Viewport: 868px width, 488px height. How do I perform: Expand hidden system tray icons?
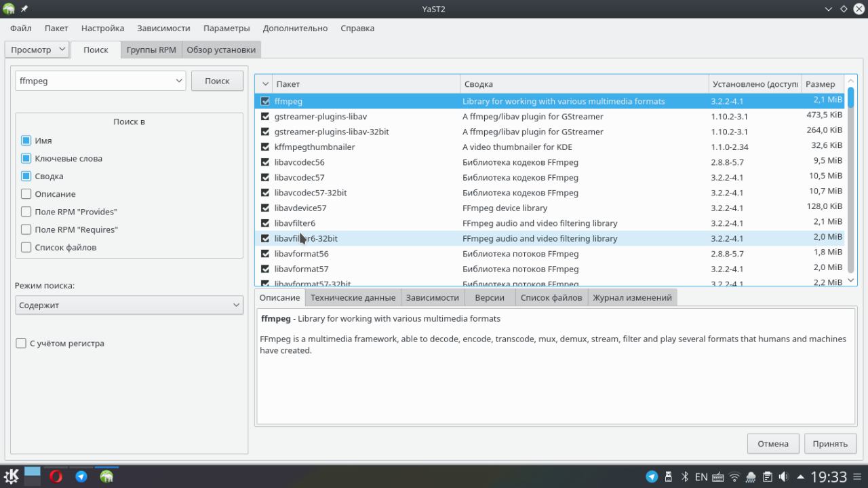801,476
